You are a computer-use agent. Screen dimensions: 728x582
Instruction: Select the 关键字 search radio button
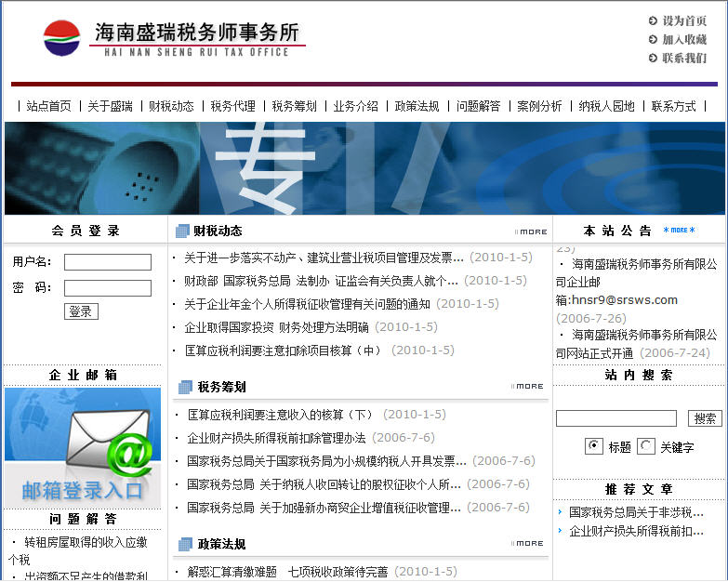[646, 446]
